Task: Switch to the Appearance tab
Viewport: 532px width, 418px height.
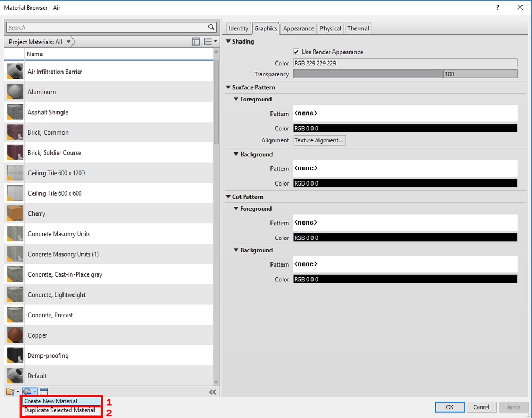Action: pyautogui.click(x=298, y=28)
